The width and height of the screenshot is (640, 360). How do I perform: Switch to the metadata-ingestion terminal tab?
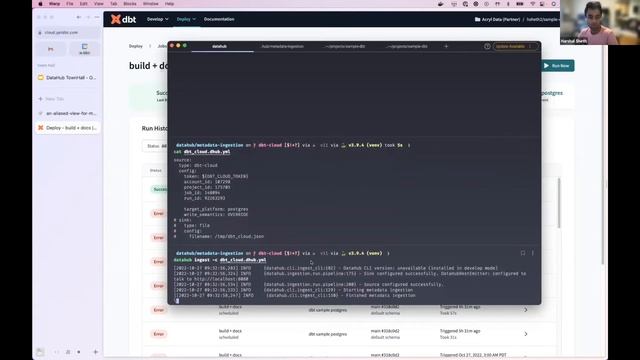click(282, 47)
